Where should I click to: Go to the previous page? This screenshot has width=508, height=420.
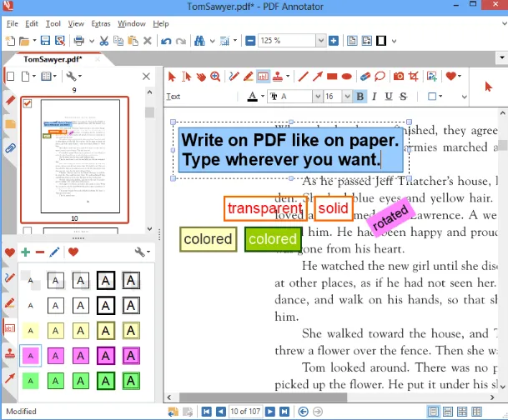221,412
